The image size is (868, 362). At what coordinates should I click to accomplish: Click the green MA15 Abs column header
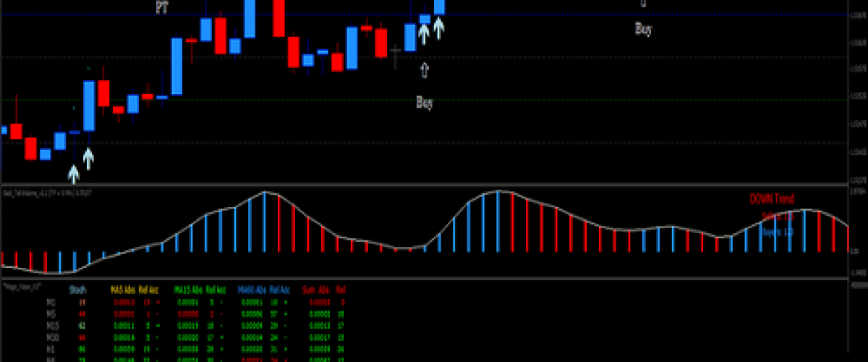pos(190,290)
